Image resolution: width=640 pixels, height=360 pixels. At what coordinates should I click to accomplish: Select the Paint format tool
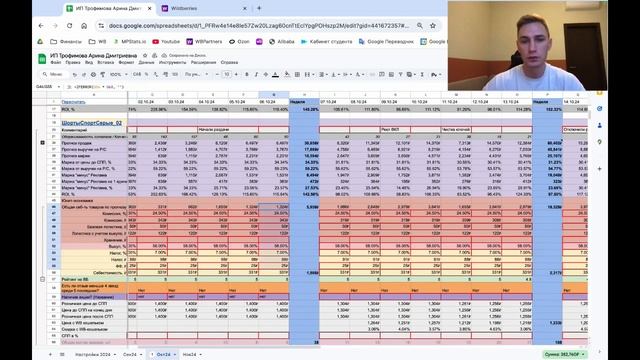point(102,75)
